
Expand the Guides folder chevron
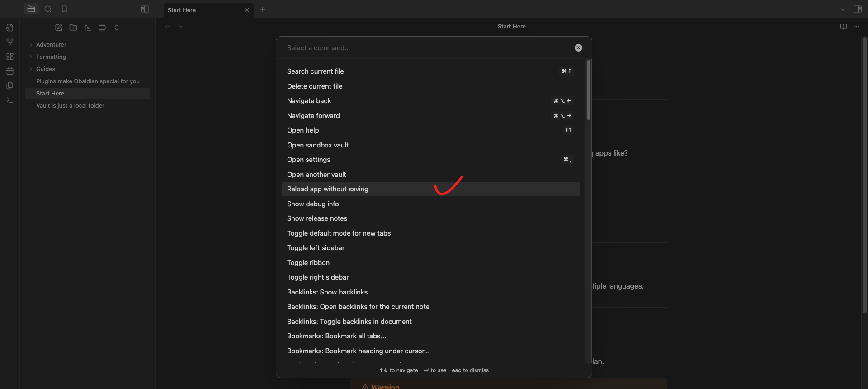31,69
